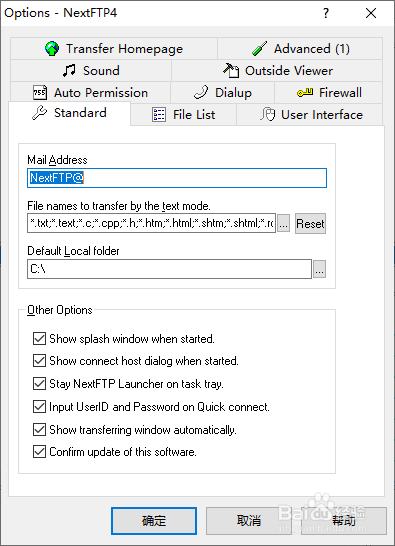Click the 确定 confirm button
Screen dimensions: 395x546
[x=154, y=521]
